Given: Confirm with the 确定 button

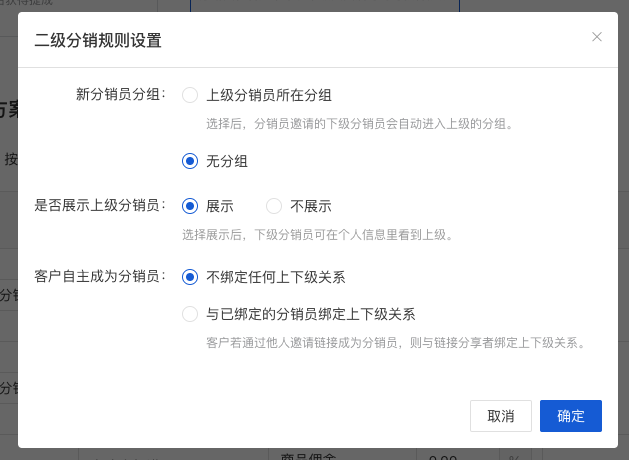Looking at the screenshot, I should (x=570, y=416).
